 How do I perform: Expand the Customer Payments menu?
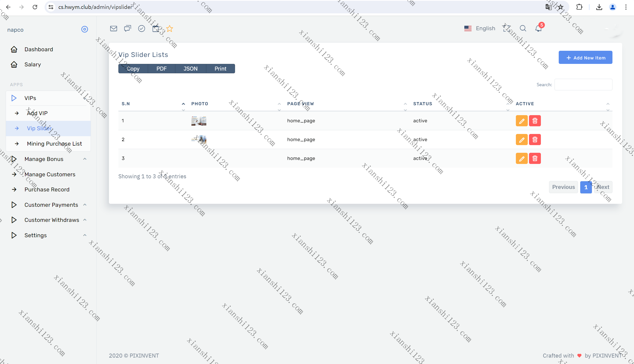pyautogui.click(x=48, y=205)
